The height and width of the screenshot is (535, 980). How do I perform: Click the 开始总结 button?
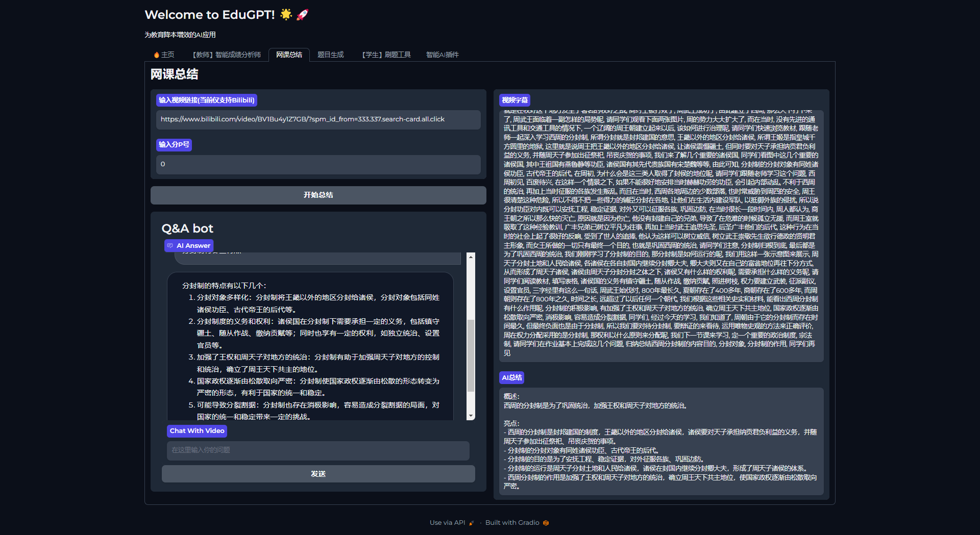tap(318, 195)
